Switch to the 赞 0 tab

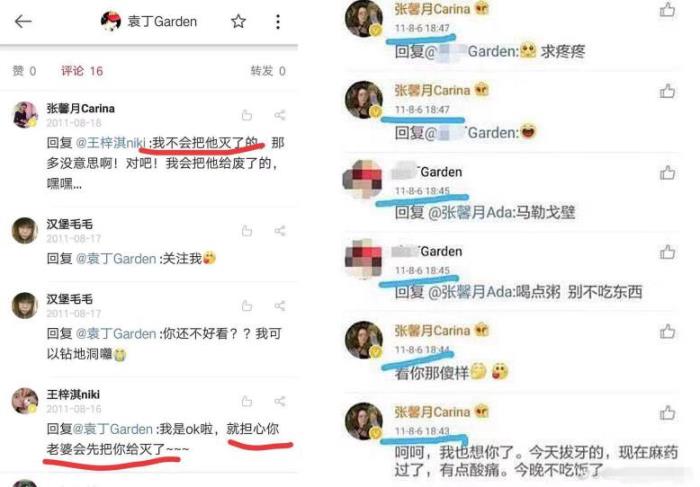point(24,71)
